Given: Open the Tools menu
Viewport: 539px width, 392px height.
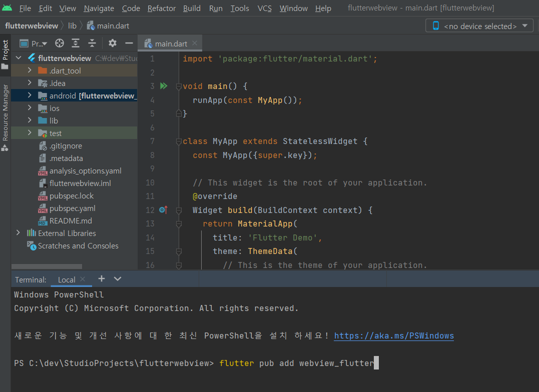Looking at the screenshot, I should click(x=240, y=8).
